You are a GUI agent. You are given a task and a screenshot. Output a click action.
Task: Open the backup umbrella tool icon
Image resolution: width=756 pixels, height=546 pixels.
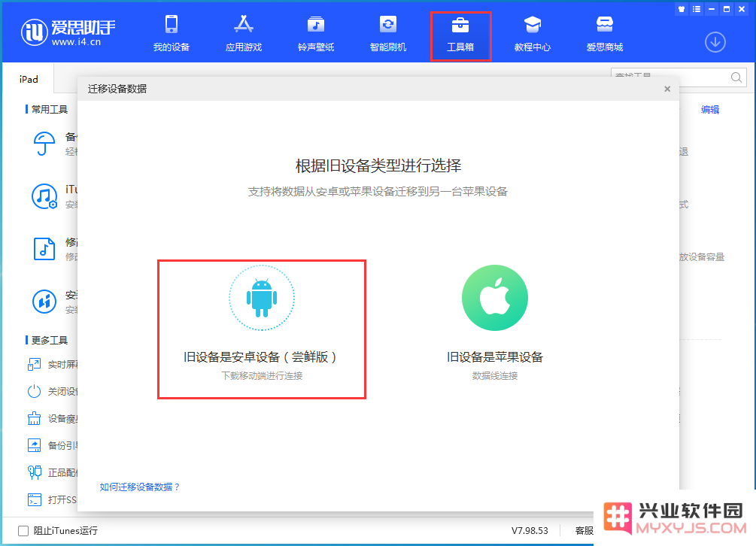click(44, 144)
